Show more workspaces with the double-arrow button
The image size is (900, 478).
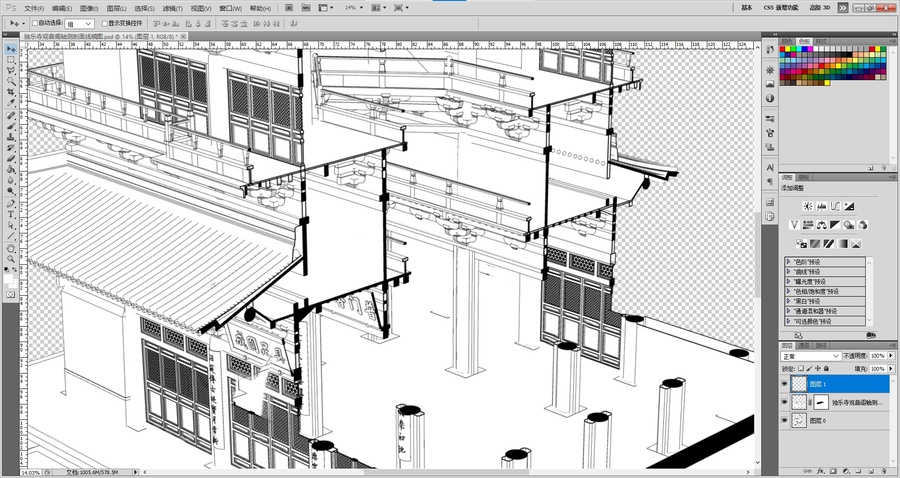click(843, 8)
